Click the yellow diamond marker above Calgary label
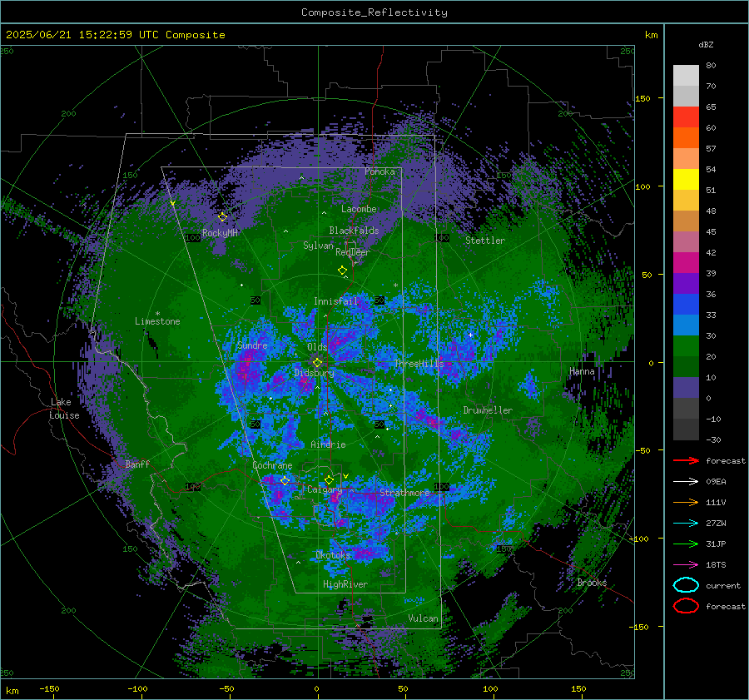The height and width of the screenshot is (700, 749). 329,479
